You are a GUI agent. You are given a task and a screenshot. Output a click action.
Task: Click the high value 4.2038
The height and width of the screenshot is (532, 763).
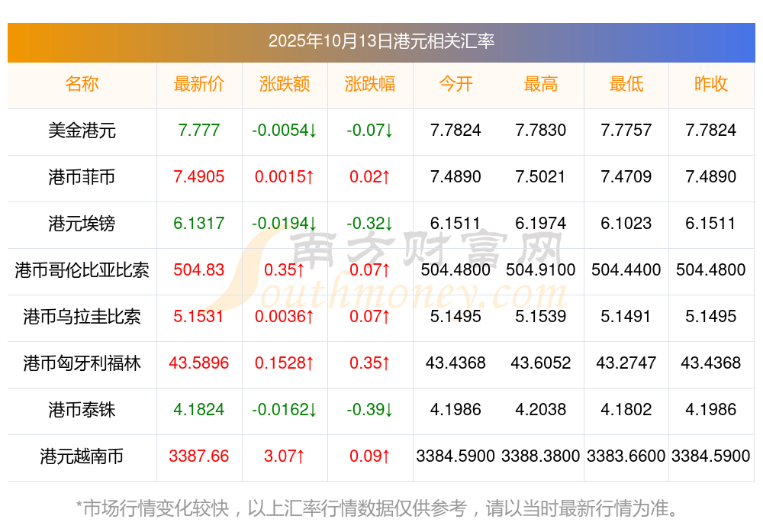(541, 410)
